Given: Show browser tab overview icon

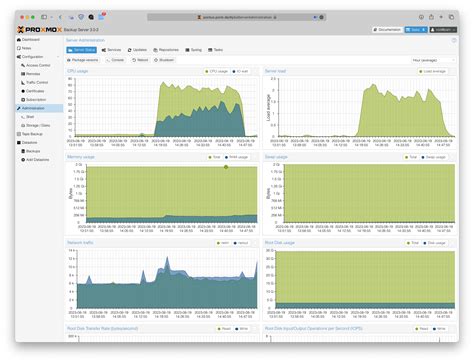Looking at the screenshot, I should [451, 17].
